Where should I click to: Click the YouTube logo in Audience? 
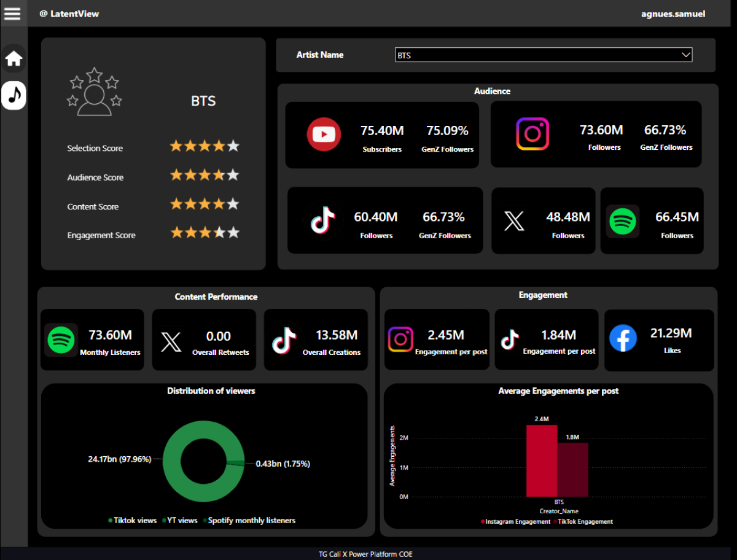(324, 134)
